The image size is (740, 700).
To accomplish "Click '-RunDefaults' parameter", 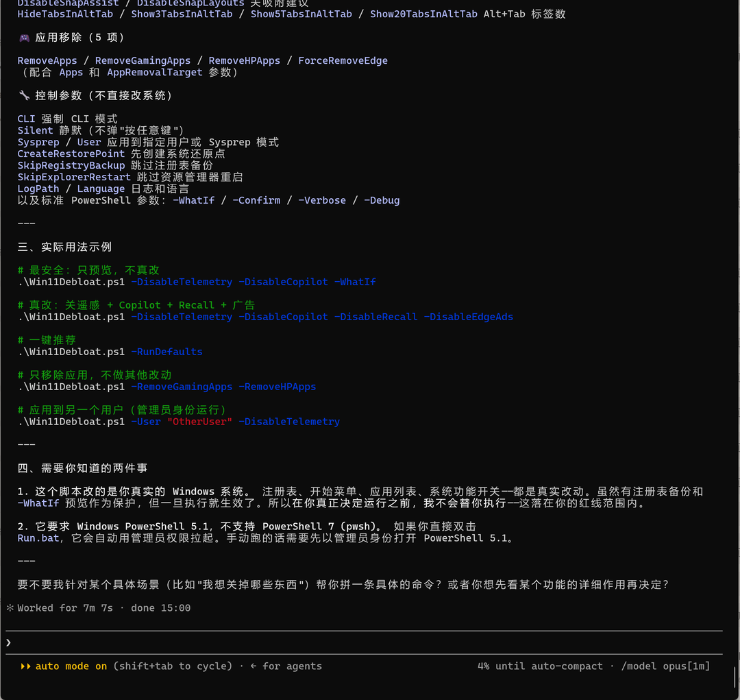I will pyautogui.click(x=166, y=352).
